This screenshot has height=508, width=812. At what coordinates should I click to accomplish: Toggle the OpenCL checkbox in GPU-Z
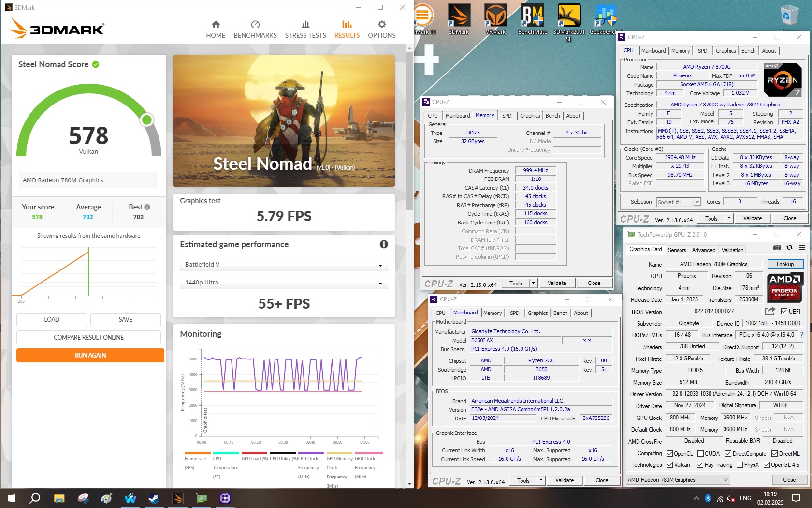click(669, 454)
